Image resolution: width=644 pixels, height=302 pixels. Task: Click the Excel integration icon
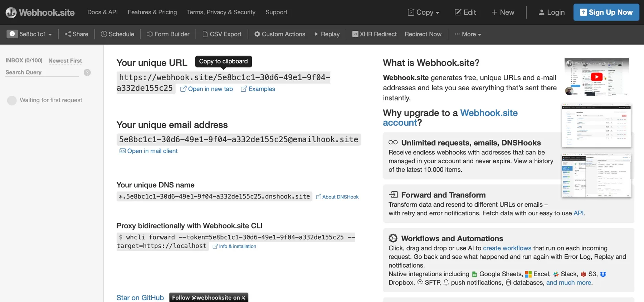[x=528, y=274]
